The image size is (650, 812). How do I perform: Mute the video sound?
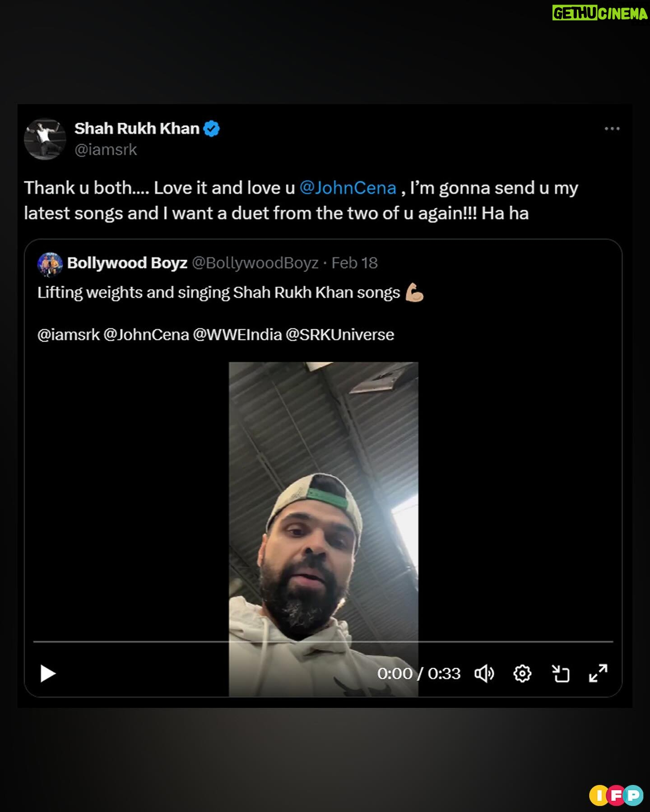tap(484, 674)
